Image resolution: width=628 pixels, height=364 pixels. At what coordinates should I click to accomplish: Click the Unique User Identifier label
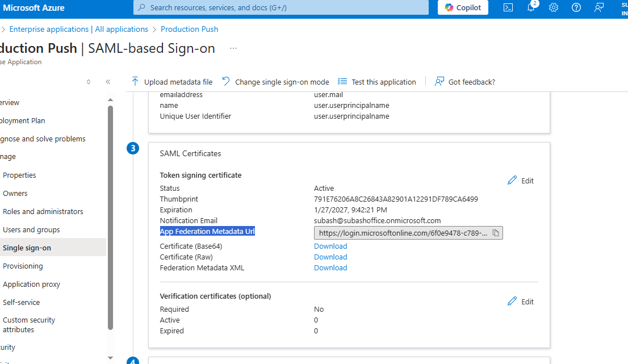coord(195,116)
